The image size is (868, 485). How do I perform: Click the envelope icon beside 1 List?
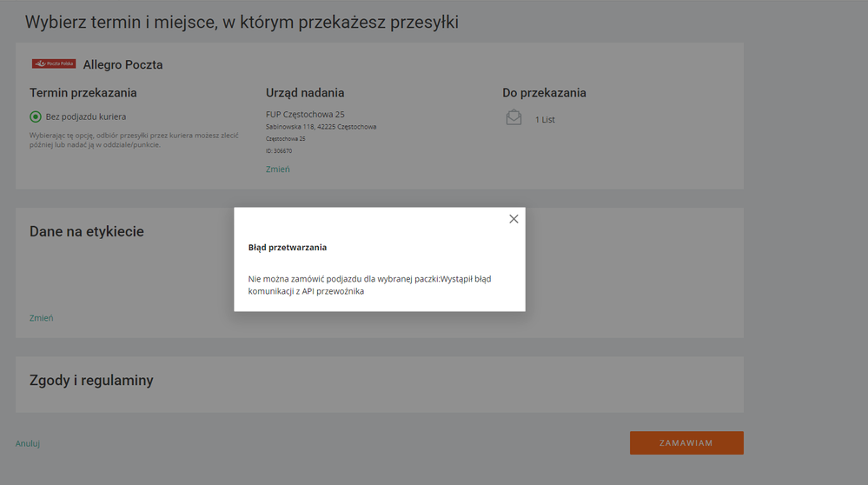[x=514, y=117]
